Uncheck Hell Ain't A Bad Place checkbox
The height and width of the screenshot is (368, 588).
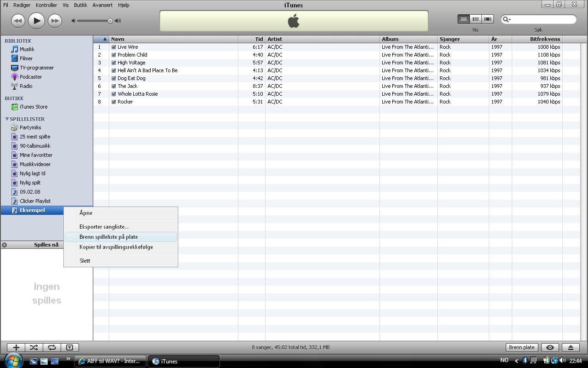114,70
